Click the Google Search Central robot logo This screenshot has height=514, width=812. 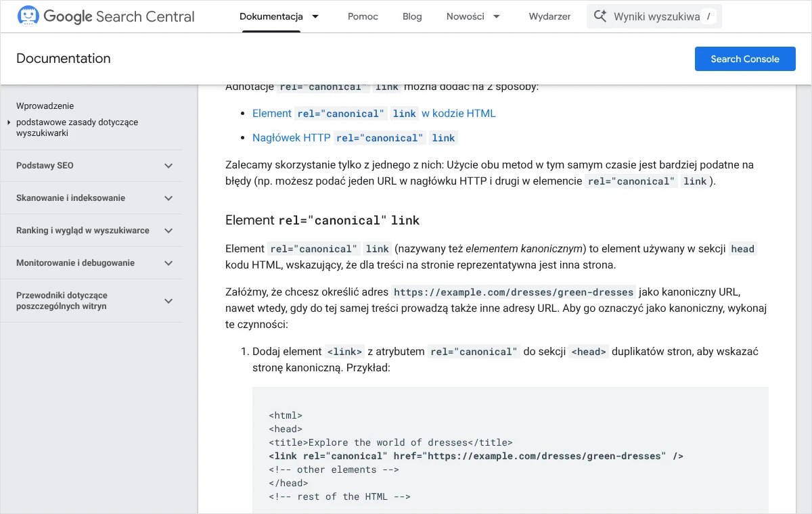28,16
